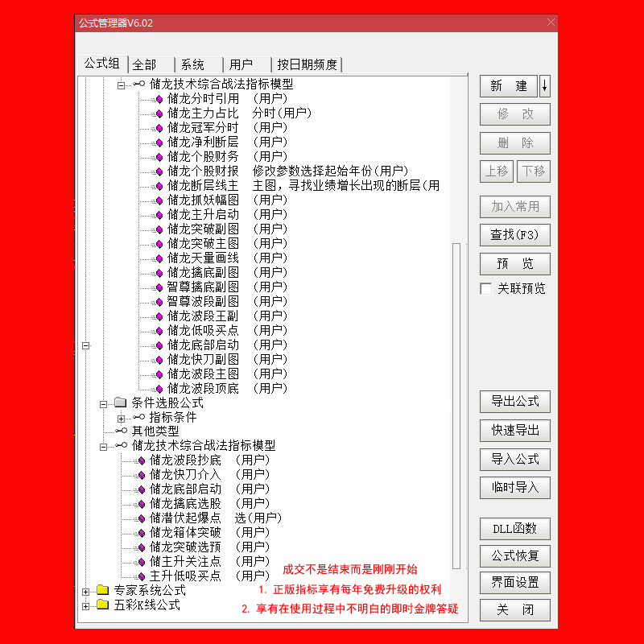Click the 预览 button
The height and width of the screenshot is (644, 644).
(x=515, y=264)
